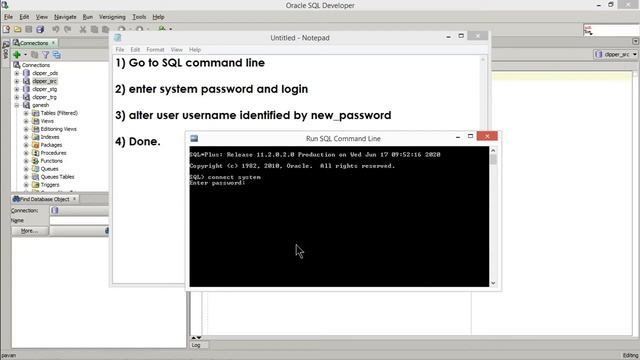Open the Edit menu in SQL Developer
The image size is (640, 360).
[24, 17]
